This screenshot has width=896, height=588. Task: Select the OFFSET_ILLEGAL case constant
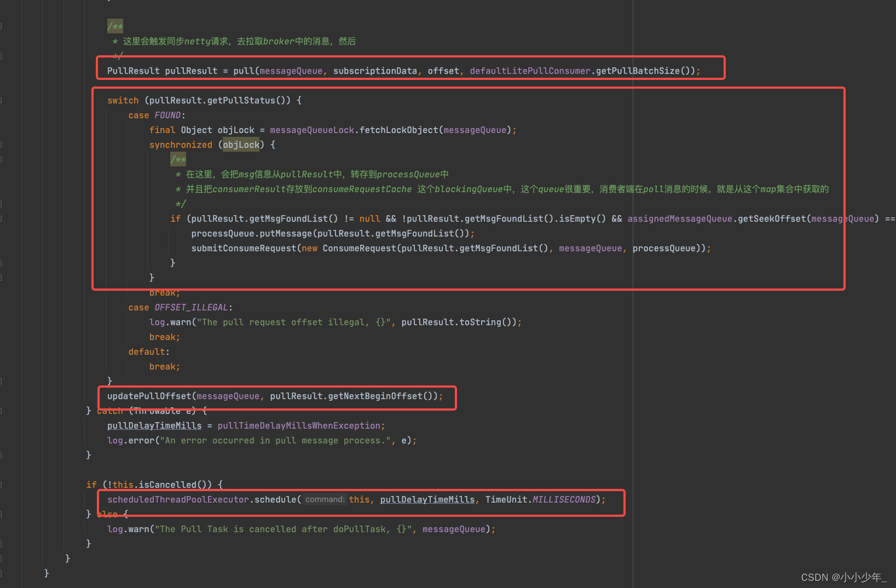point(191,307)
